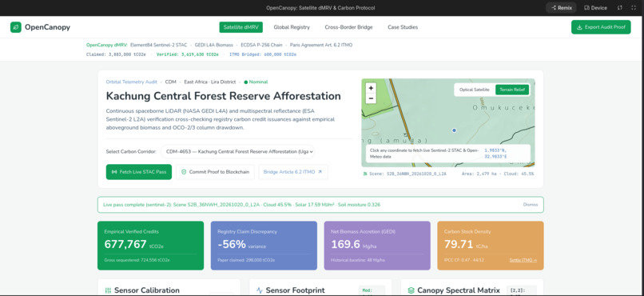Image resolution: width=644 pixels, height=296 pixels.
Task: Open the Select Carbon Corridor dropdown
Action: coord(238,151)
